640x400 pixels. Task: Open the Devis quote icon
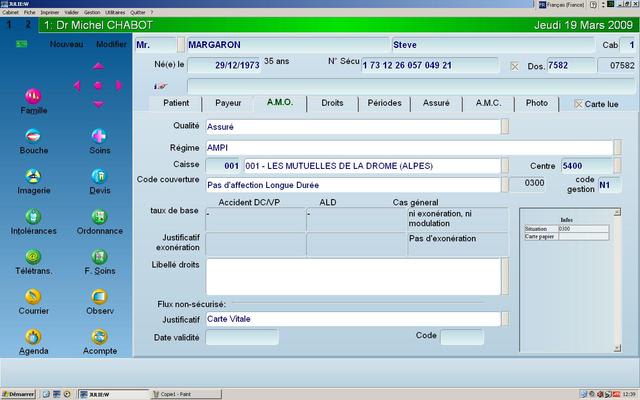pyautogui.click(x=99, y=177)
